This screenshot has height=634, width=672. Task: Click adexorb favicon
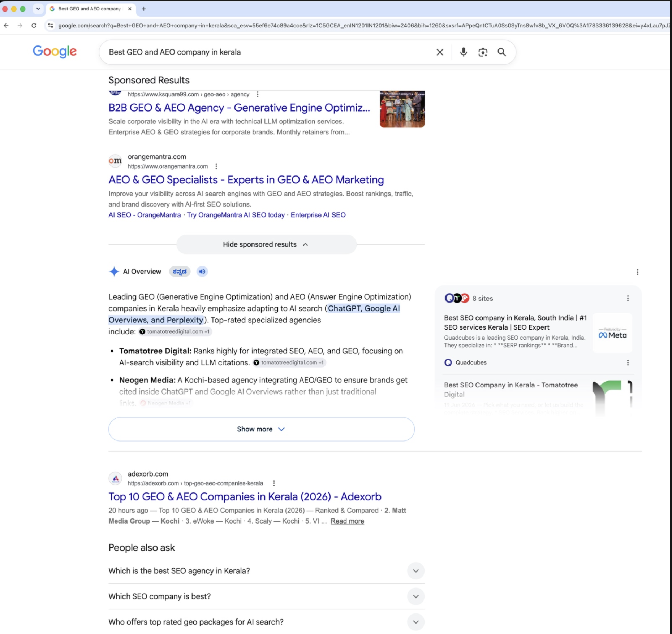point(115,478)
